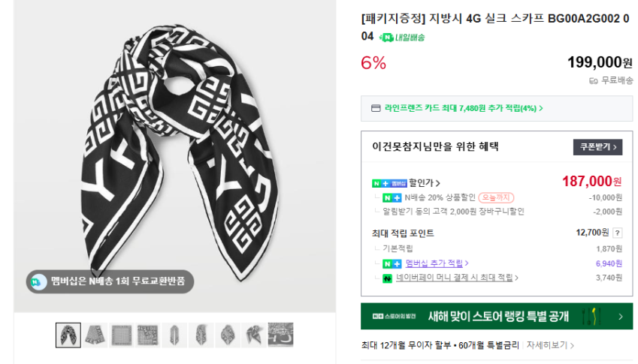
Task: Click the N+ 멤버십 badge next to 할인가
Action: (389, 182)
